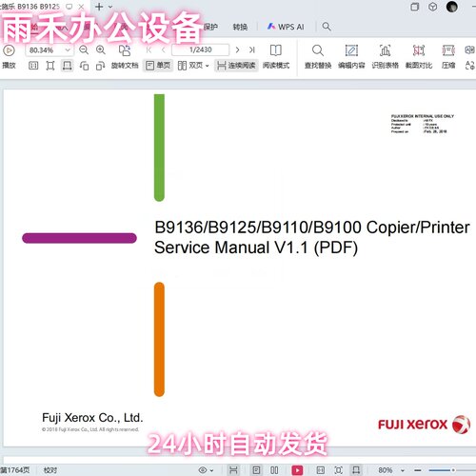The width and height of the screenshot is (476, 476).
Task: Click the zoom out minus in status bar
Action: [x=418, y=470]
